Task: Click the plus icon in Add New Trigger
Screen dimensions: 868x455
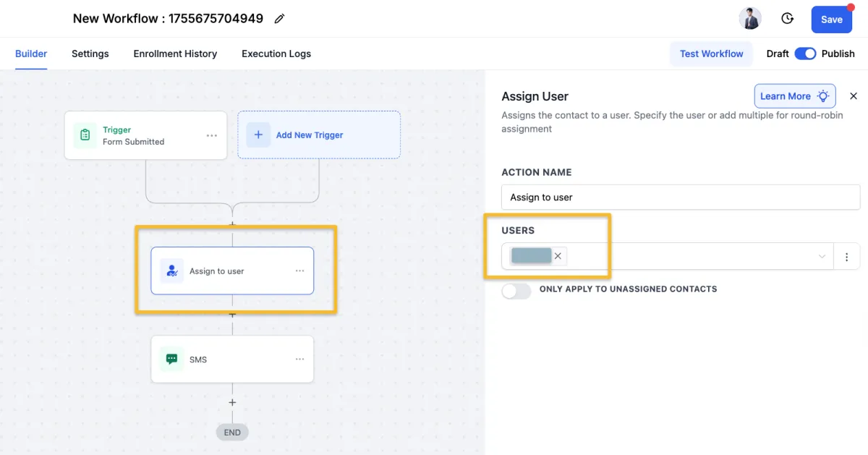Action: pos(258,135)
